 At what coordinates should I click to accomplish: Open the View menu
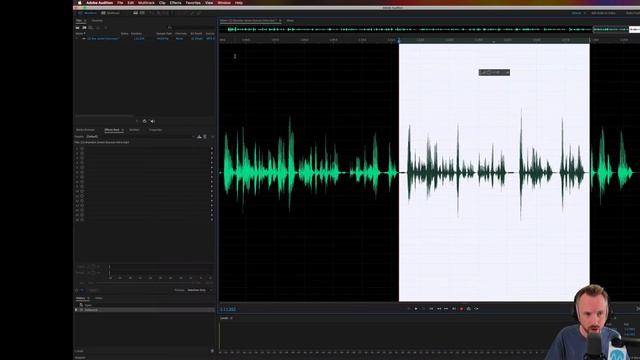click(x=209, y=2)
